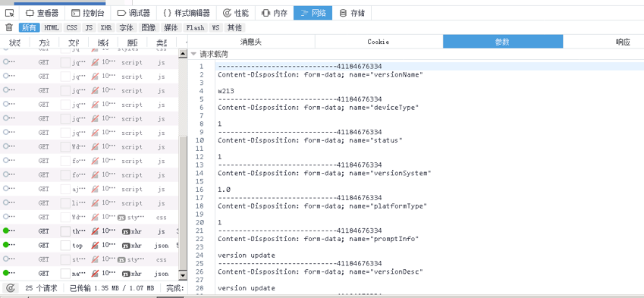644x298 pixels.
Task: Open the 样式编辑器 style editor
Action: pyautogui.click(x=186, y=13)
